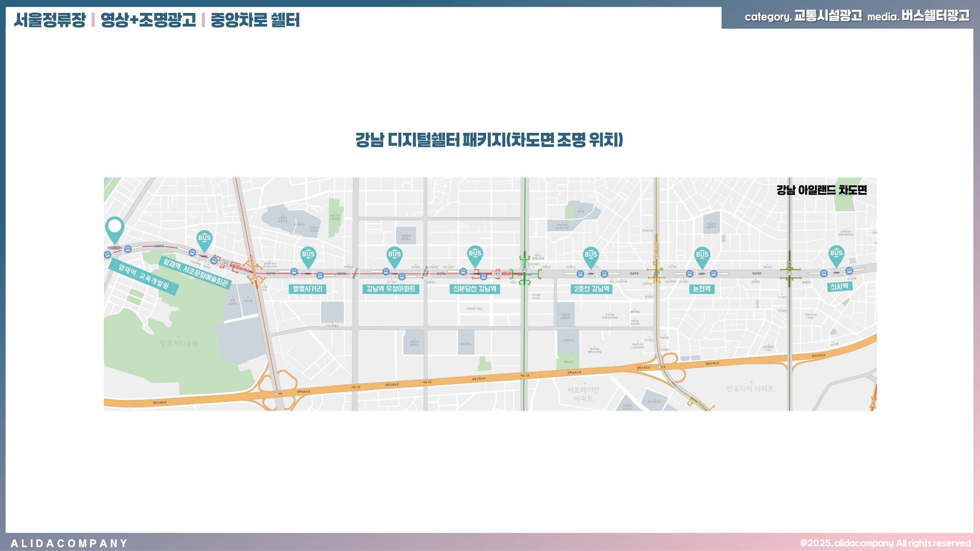Click the 서울정류장 header breadcrumb text
Viewport: 980px width, 551px height.
pyautogui.click(x=50, y=20)
